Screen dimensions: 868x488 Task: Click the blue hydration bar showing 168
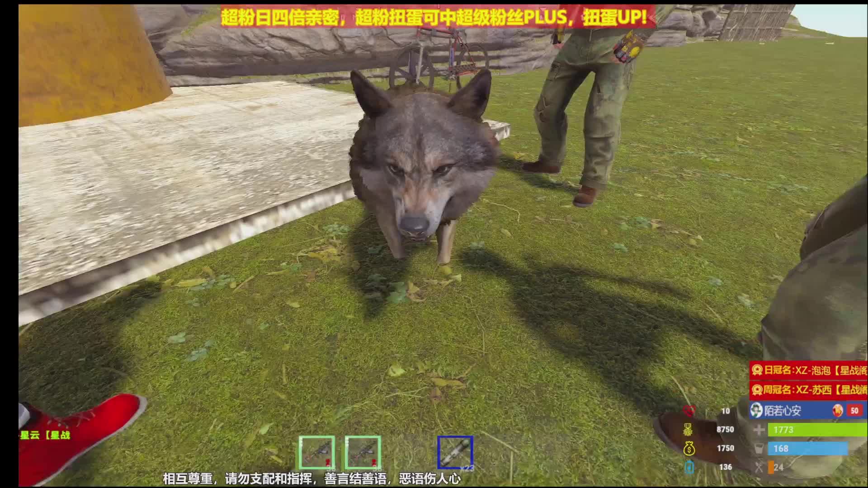click(x=807, y=449)
